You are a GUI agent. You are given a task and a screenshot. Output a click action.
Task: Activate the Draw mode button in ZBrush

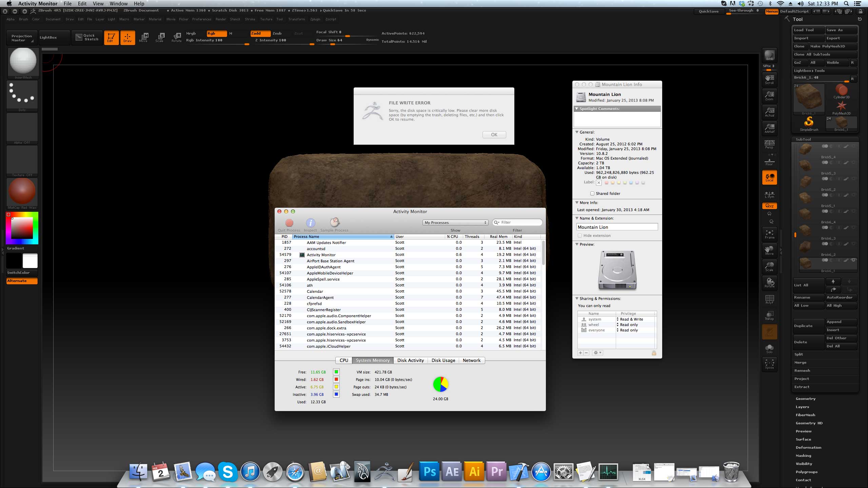(127, 38)
